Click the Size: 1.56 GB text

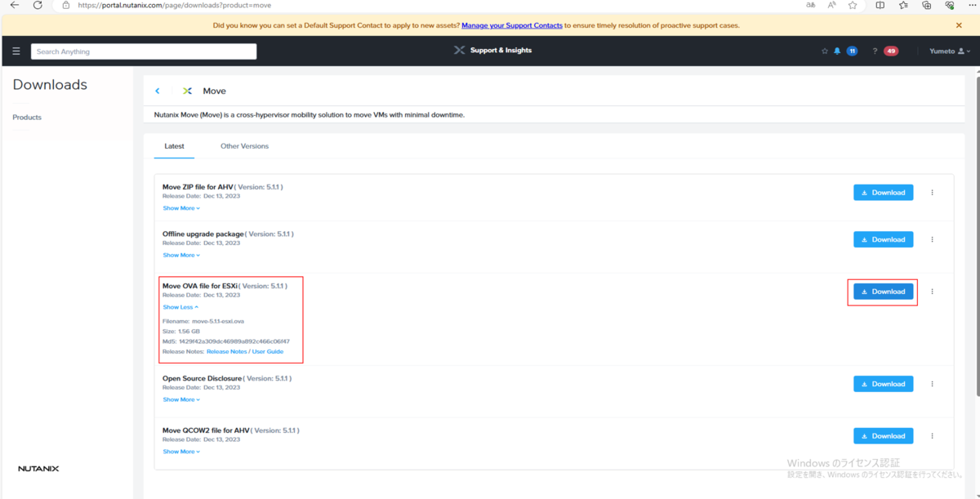[181, 332]
